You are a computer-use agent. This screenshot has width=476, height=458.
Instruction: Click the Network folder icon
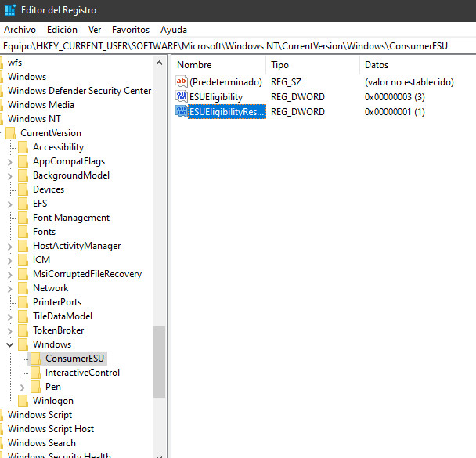click(x=23, y=288)
